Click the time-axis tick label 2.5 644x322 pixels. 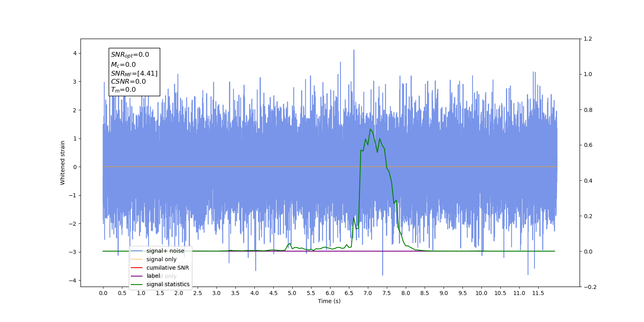pyautogui.click(x=198, y=293)
